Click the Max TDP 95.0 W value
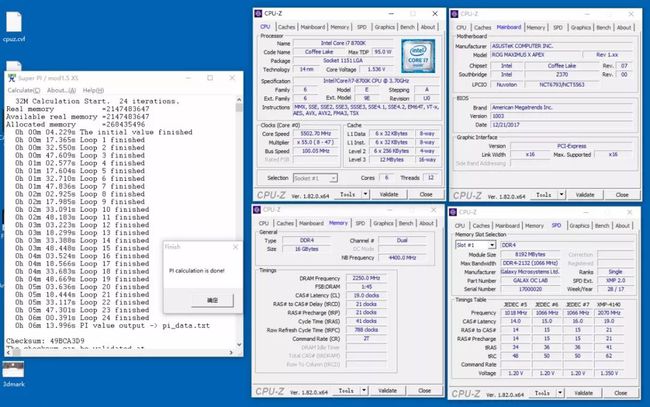Image resolution: width=650 pixels, height=407 pixels. pos(382,52)
